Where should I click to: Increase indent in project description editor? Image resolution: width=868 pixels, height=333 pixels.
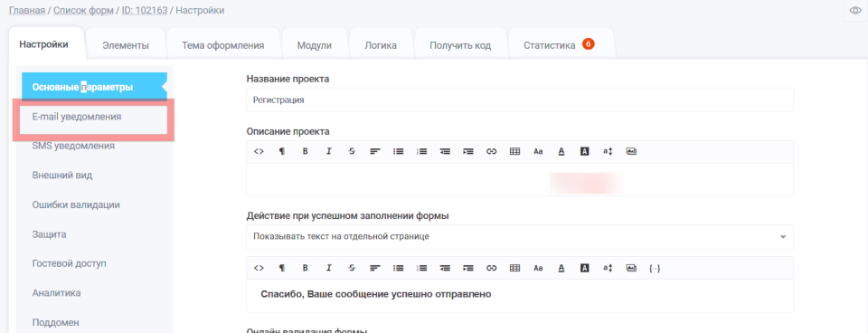(468, 151)
